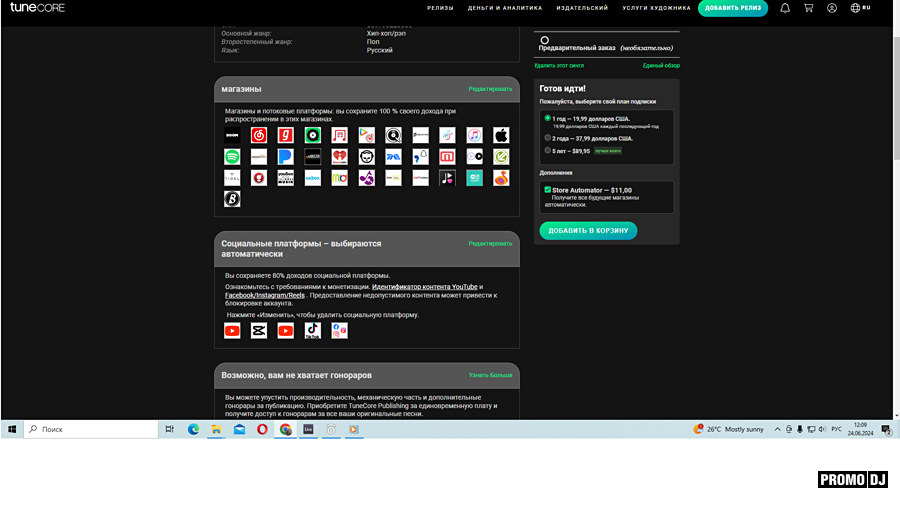Select the Apple store icon
Viewport: 900px width, 506px height.
click(x=501, y=134)
